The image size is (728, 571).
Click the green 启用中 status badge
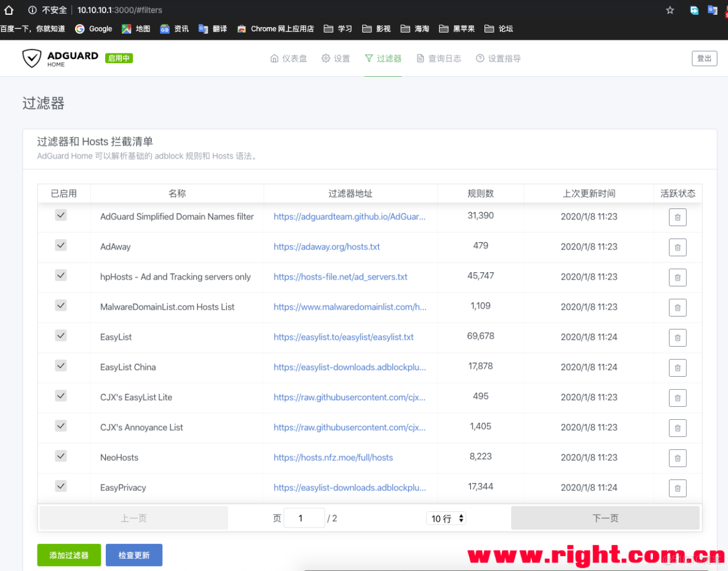[x=119, y=58]
